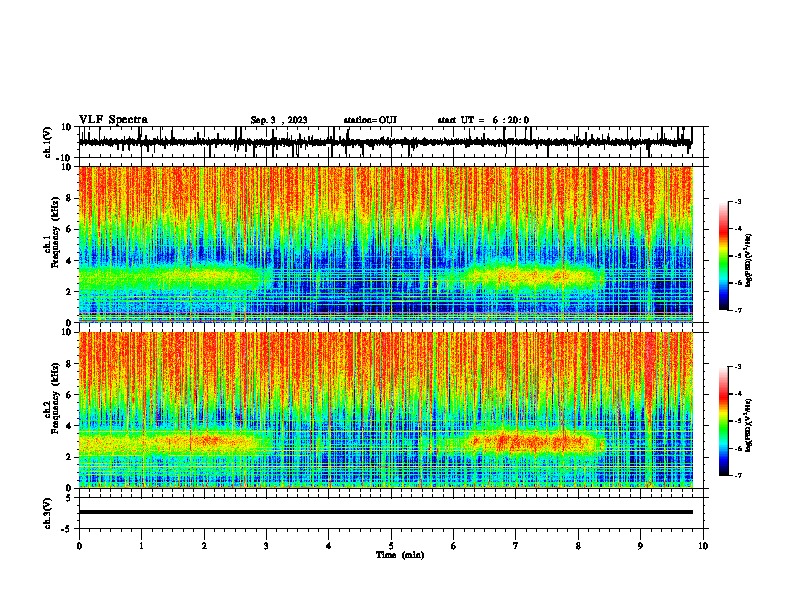This screenshot has width=792, height=612.
Task: Click the "station=OUI" header label
Action: pos(370,120)
